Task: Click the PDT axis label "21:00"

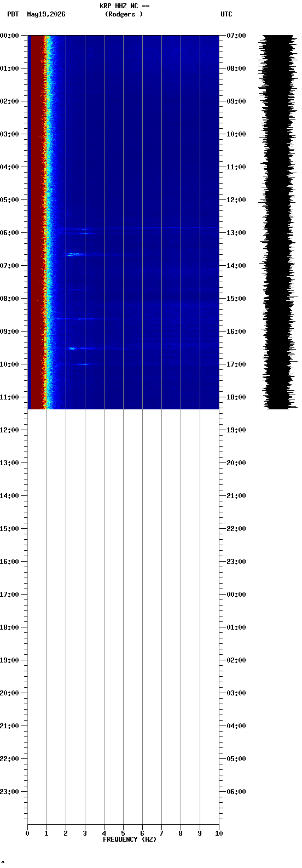Action: coord(9,726)
